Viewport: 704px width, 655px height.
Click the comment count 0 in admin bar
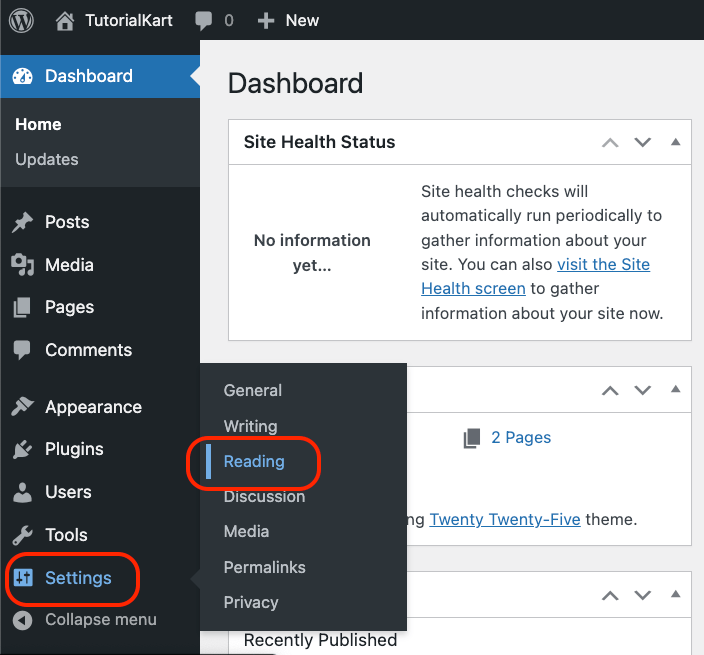[x=229, y=21]
